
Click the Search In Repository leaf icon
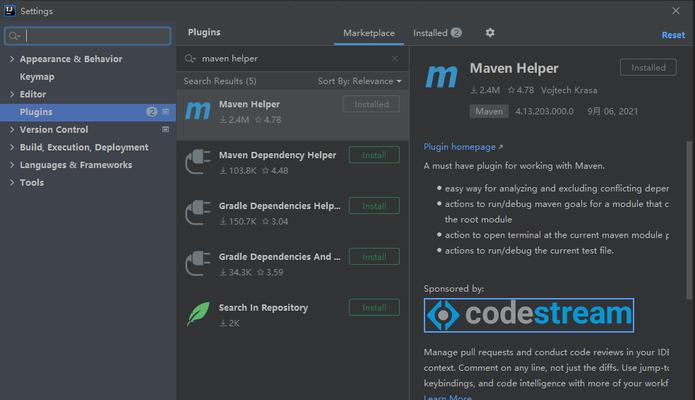pos(198,314)
